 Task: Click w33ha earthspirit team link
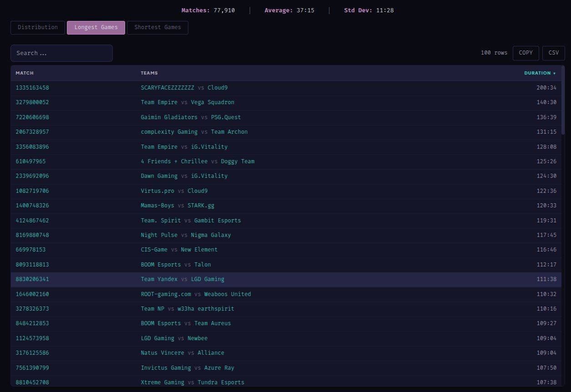tap(206, 309)
